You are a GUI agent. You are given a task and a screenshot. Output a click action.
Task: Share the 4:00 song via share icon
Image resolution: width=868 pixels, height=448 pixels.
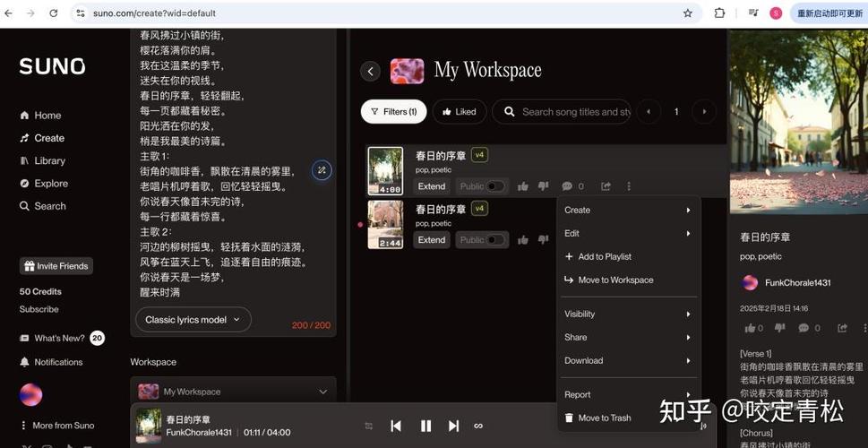pos(606,186)
